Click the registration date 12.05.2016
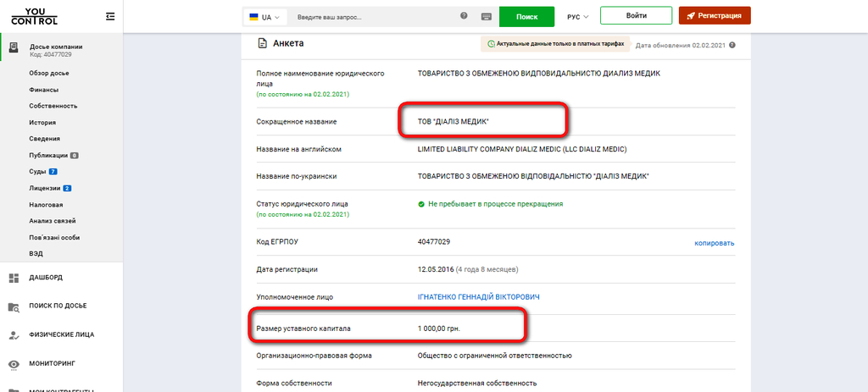 click(436, 269)
